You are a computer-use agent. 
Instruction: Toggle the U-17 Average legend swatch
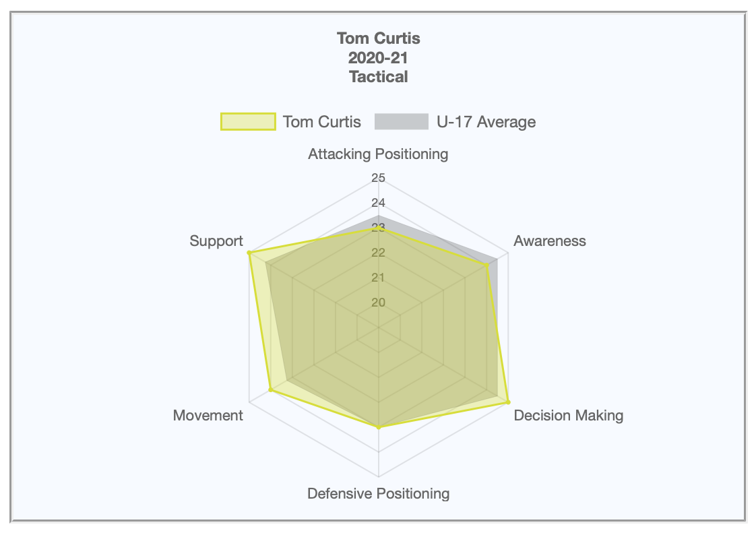401,121
